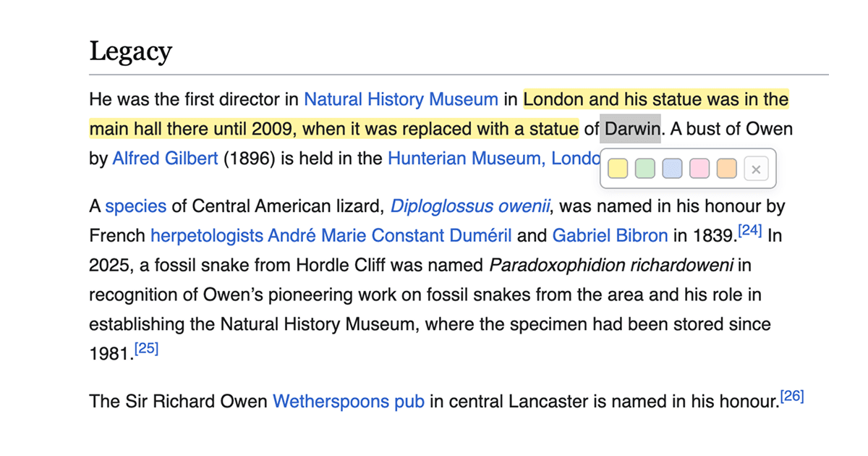Select the blue highlight color swatch
Image resolution: width=868 pixels, height=456 pixels.
672,169
